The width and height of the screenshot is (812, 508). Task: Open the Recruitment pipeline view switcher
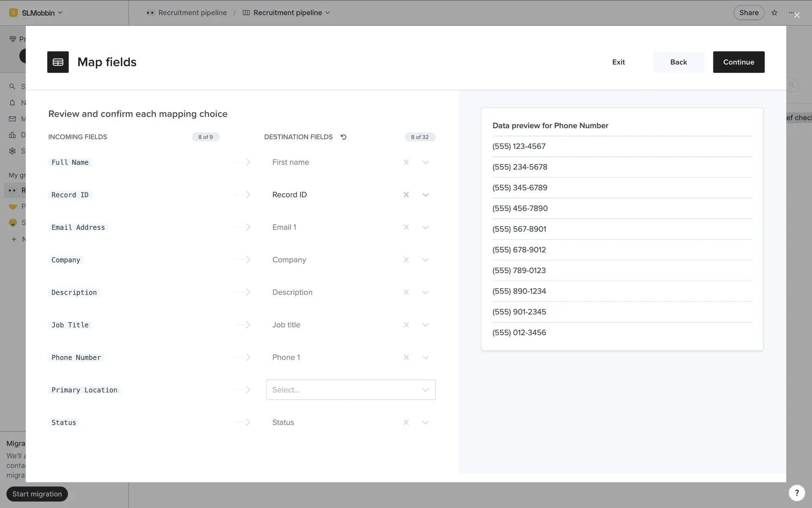(287, 13)
